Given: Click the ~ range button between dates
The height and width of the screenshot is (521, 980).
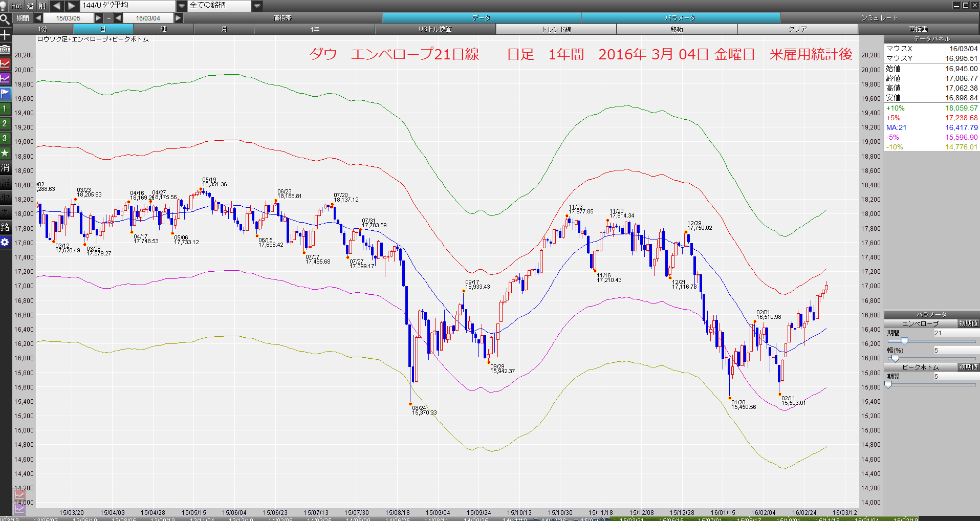Looking at the screenshot, I should tap(108, 18).
